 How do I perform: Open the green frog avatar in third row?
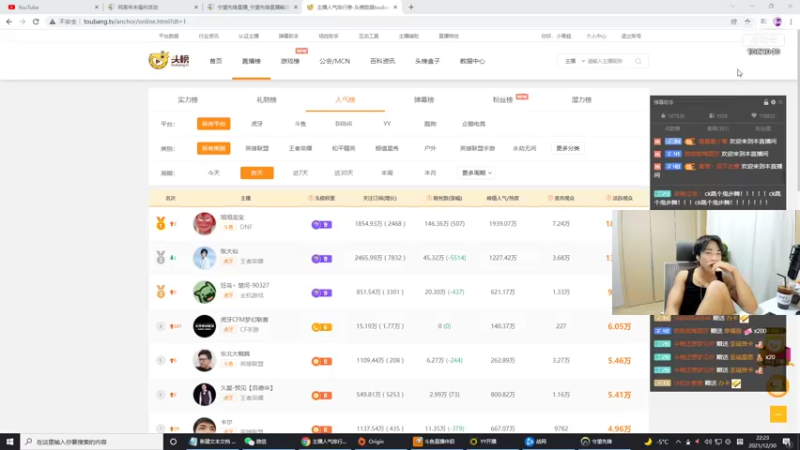pos(204,292)
